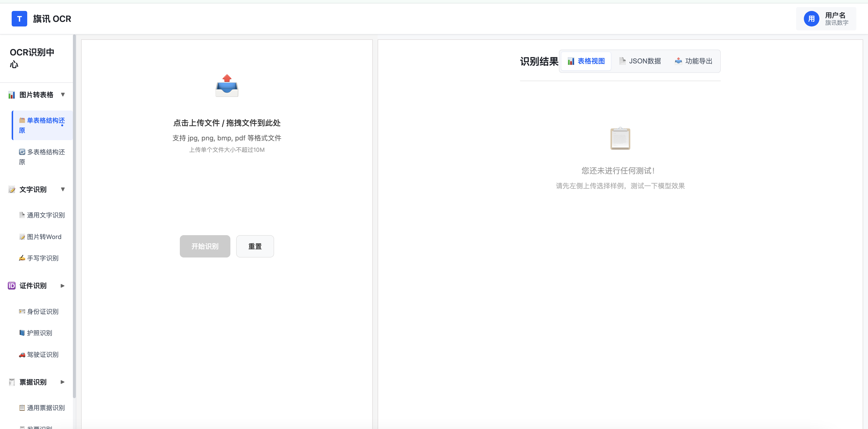Open 护照识别 in sidebar
The height and width of the screenshot is (429, 868).
[x=43, y=333]
